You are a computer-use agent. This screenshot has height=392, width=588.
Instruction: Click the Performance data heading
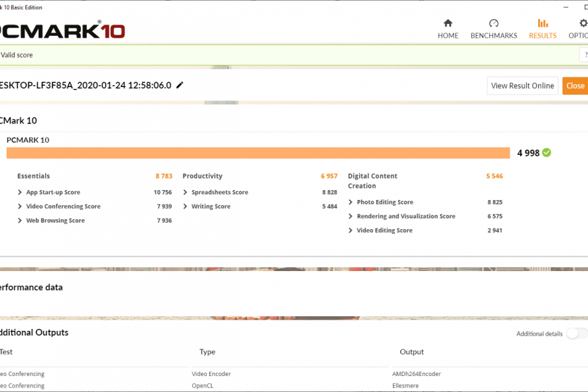pyautogui.click(x=31, y=287)
